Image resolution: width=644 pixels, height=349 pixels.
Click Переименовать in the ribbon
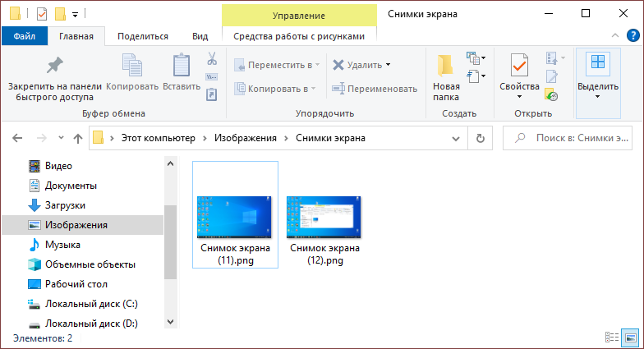coord(375,89)
